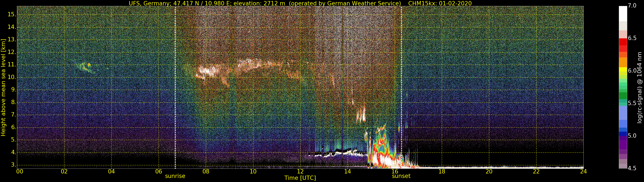The image size is (644, 182).
Task: Click the colorbar value '5.5'
Action: tap(632, 103)
